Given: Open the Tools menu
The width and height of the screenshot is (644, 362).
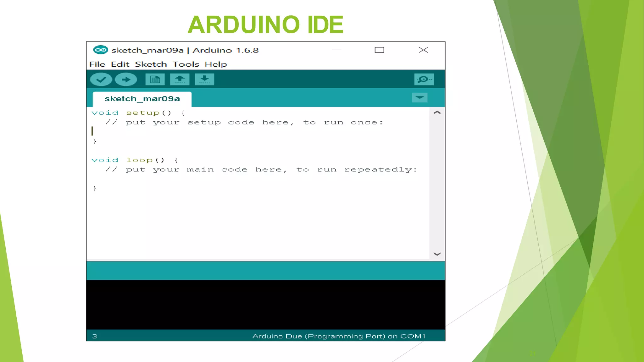Looking at the screenshot, I should (x=186, y=64).
